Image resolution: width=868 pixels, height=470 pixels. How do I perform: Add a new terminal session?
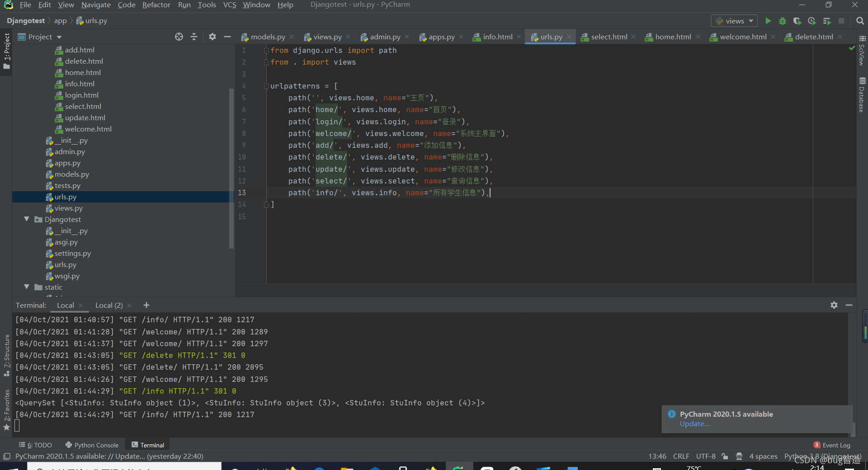pos(146,305)
